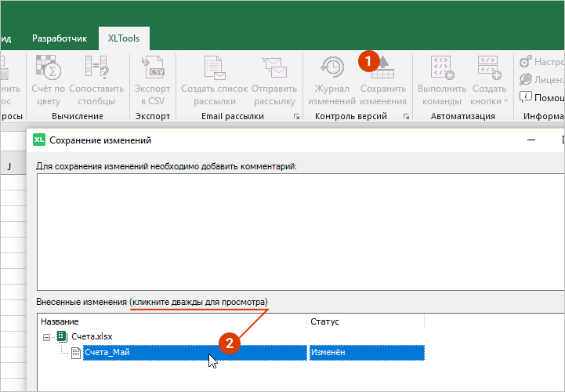Open Контроль версий group dialog launcher

tap(406, 117)
